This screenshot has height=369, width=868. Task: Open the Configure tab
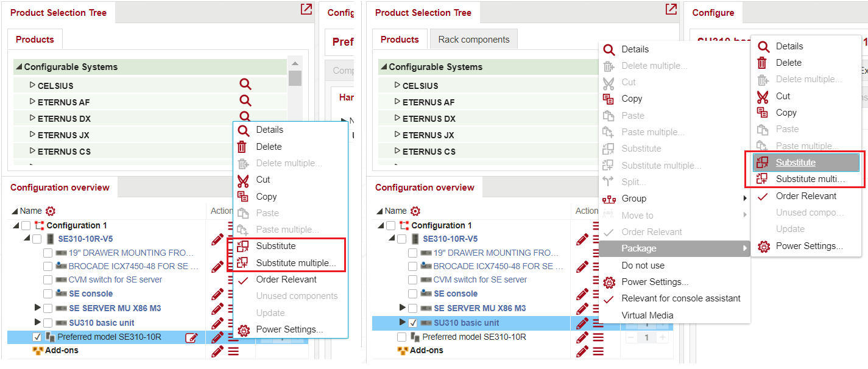713,13
